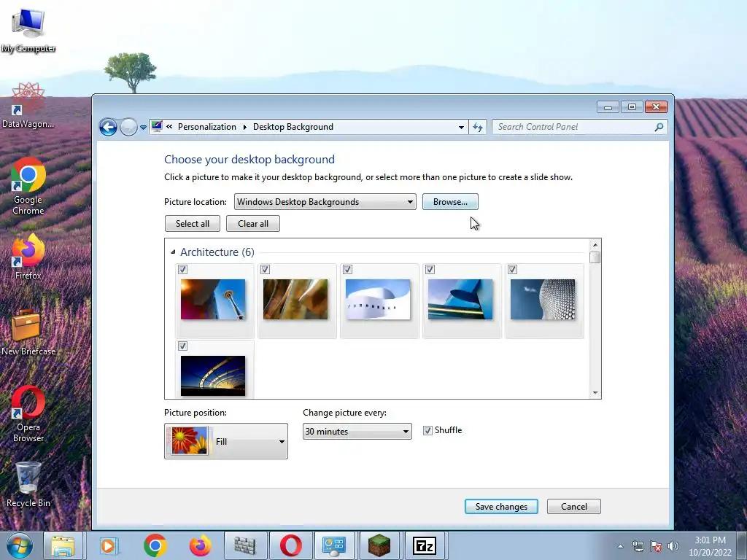Show hidden tray icons arrow
Viewport: 747px width, 560px height.
620,546
